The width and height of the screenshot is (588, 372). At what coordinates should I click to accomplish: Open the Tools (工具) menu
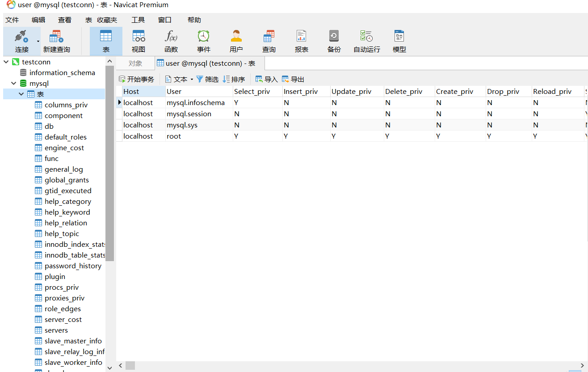(x=138, y=20)
